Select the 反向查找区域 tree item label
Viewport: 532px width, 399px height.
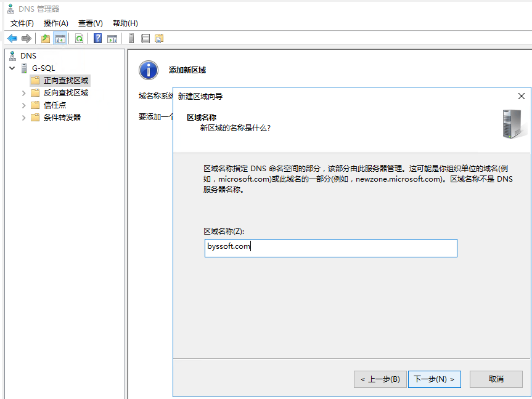66,93
